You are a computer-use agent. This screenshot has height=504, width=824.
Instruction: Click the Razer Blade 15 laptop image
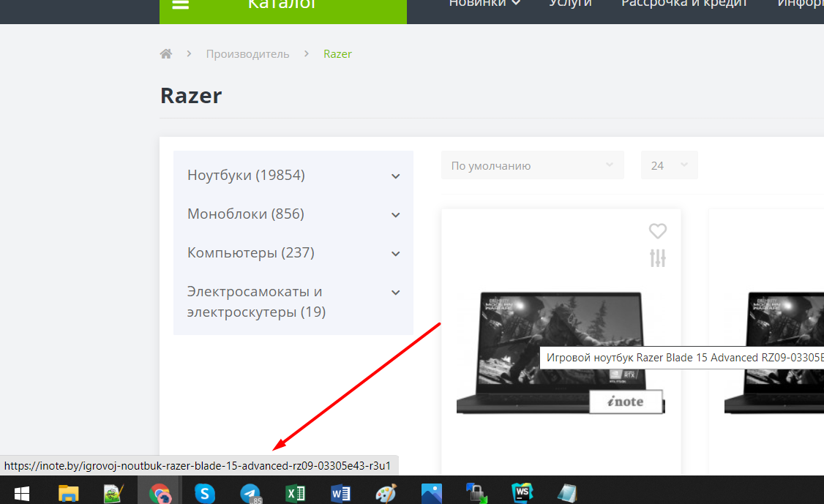560,353
